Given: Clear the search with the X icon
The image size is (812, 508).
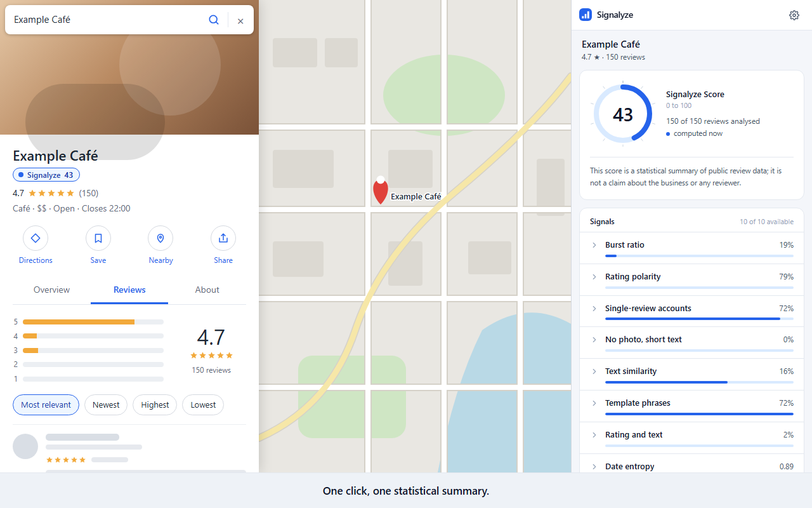Looking at the screenshot, I should (x=240, y=21).
